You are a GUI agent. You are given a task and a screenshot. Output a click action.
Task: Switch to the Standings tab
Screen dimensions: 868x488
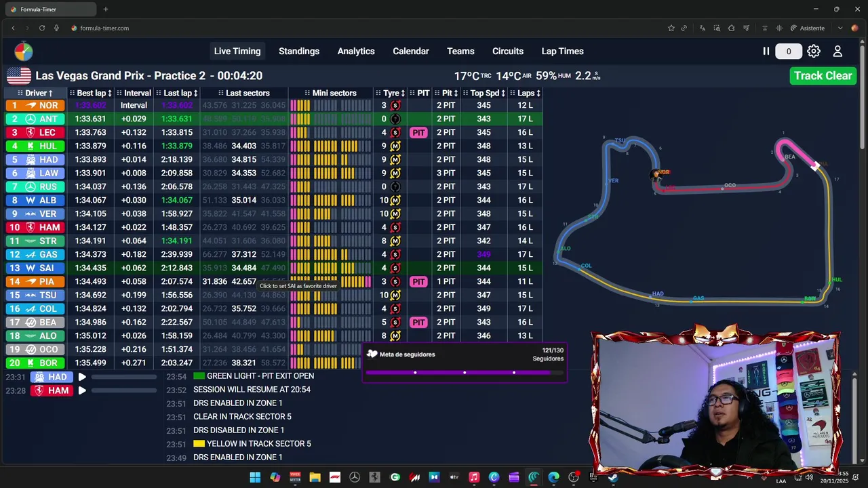(299, 52)
